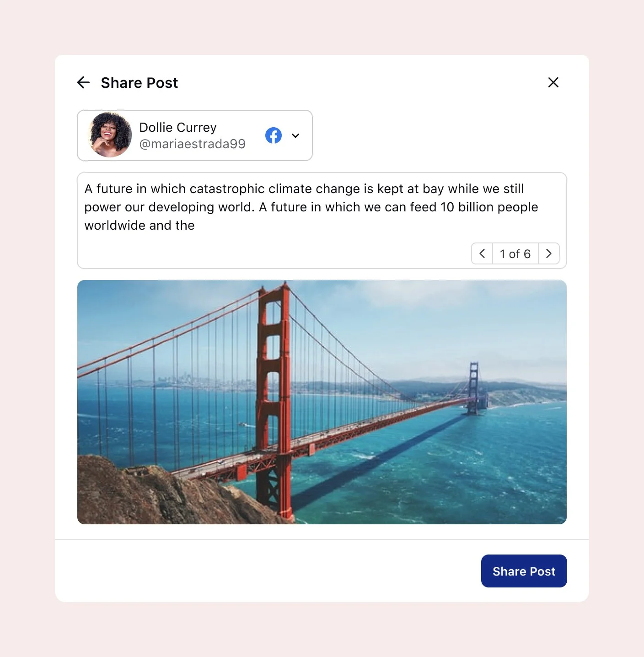This screenshot has height=657, width=644.
Task: Click the blue Share Post button
Action: coord(524,571)
